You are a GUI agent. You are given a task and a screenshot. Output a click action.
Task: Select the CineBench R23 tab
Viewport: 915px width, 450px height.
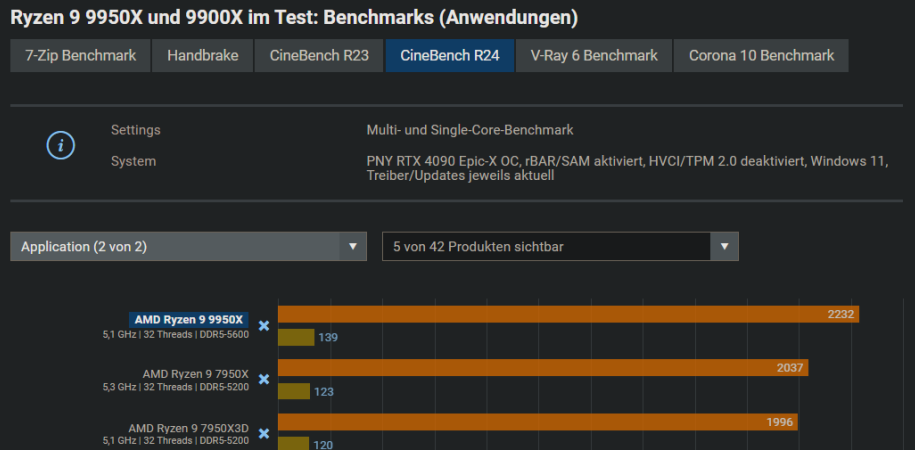(x=319, y=55)
